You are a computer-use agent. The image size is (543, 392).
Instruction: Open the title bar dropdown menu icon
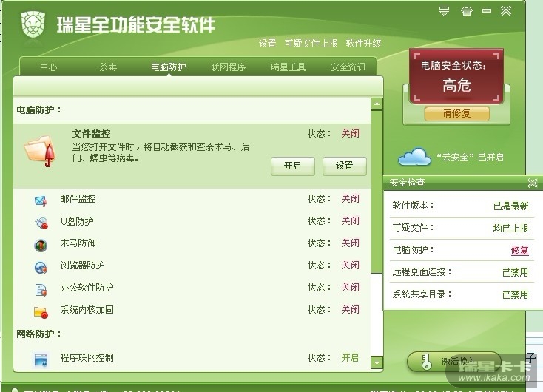444,11
